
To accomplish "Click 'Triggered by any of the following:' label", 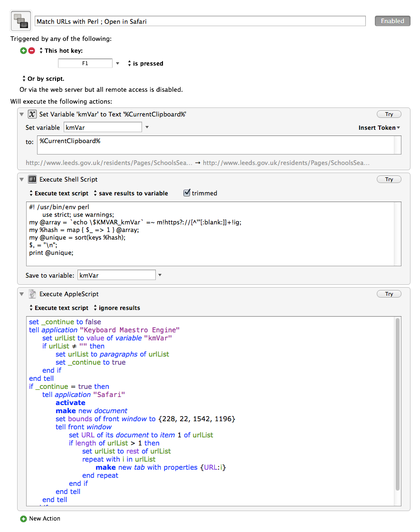I will 61,39.
